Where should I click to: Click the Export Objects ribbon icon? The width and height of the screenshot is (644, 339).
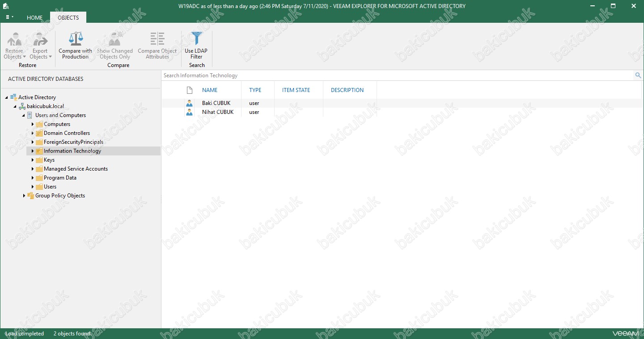coord(40,39)
